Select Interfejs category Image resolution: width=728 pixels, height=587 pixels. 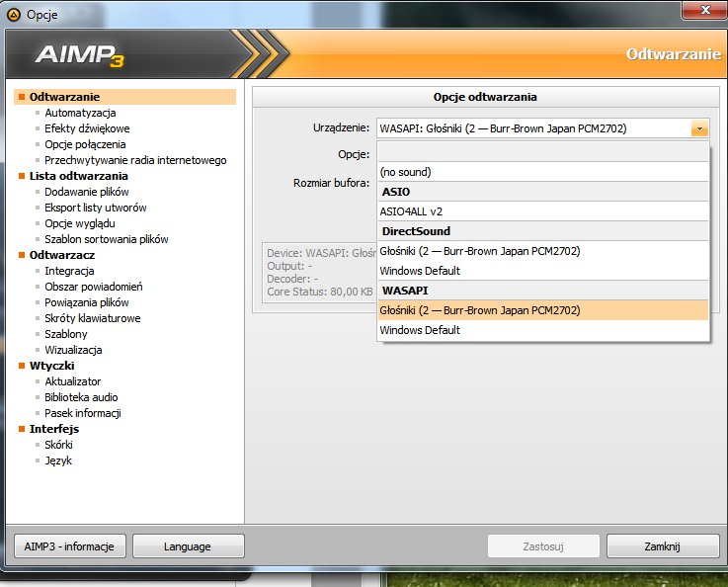(x=54, y=429)
